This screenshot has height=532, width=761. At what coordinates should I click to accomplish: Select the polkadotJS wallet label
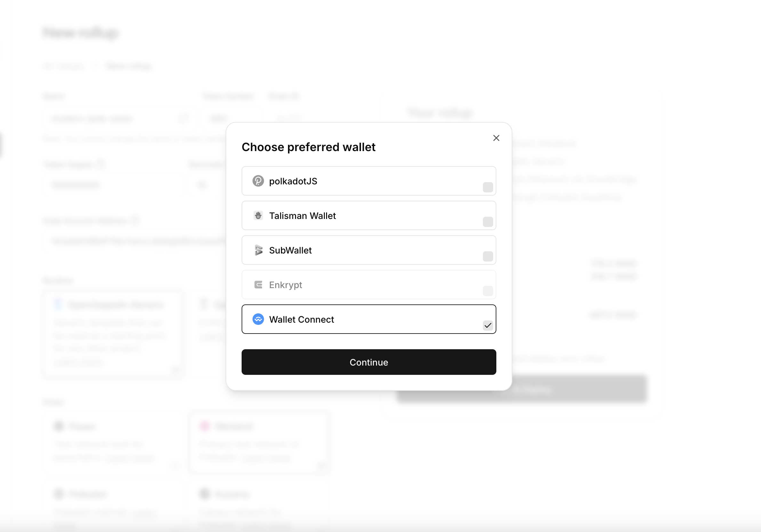[x=293, y=181]
